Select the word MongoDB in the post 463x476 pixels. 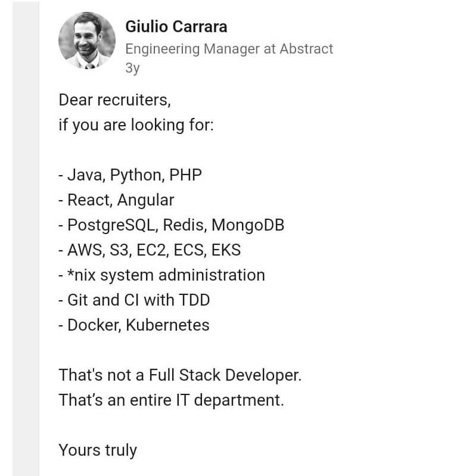pyautogui.click(x=248, y=225)
